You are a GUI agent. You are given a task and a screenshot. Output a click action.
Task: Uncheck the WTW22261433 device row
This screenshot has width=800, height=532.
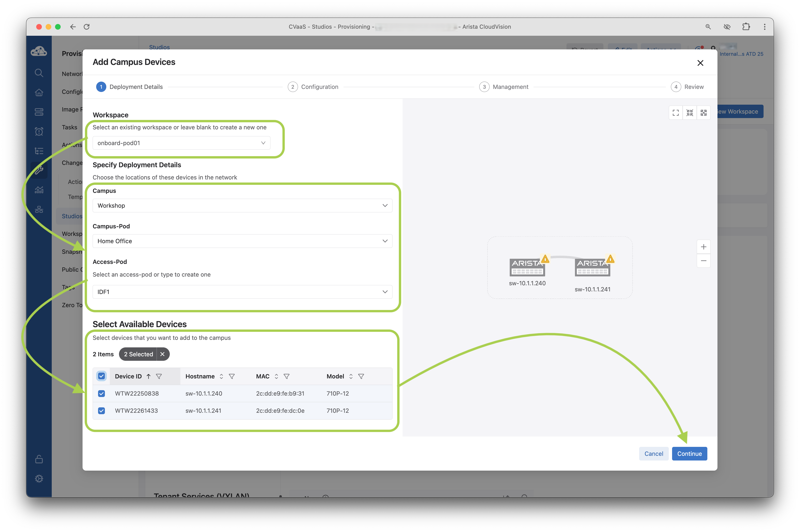[101, 411]
